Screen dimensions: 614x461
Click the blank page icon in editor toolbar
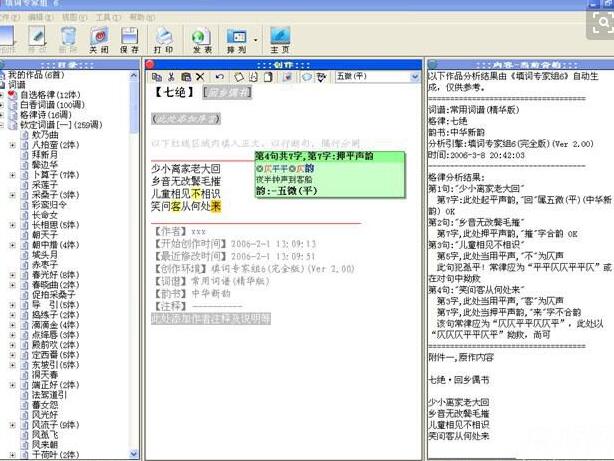coord(268,77)
